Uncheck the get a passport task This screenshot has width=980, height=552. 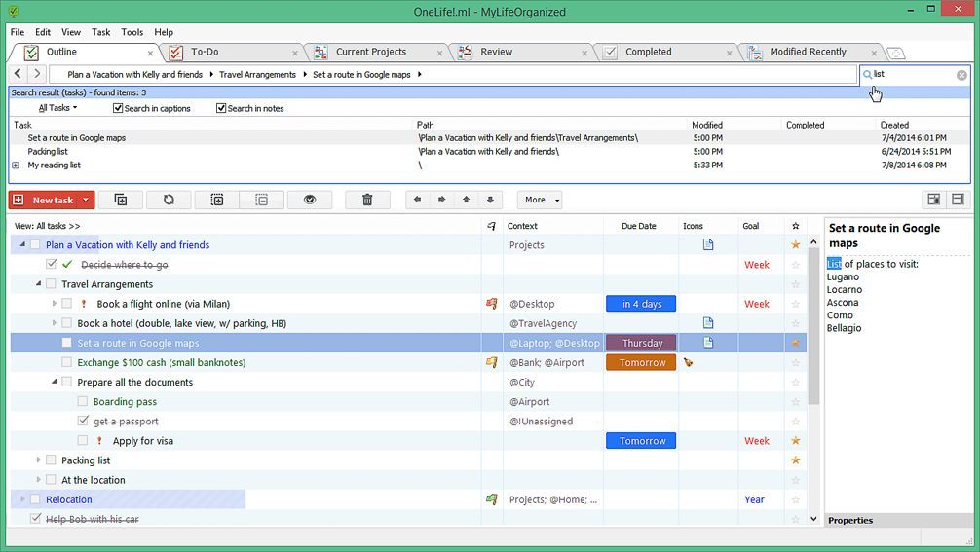point(83,421)
